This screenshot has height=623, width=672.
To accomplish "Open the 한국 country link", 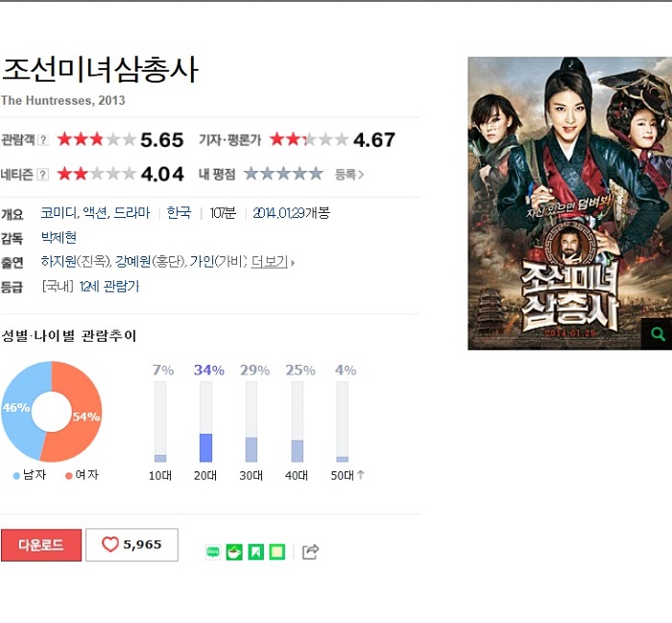I will point(179,212).
